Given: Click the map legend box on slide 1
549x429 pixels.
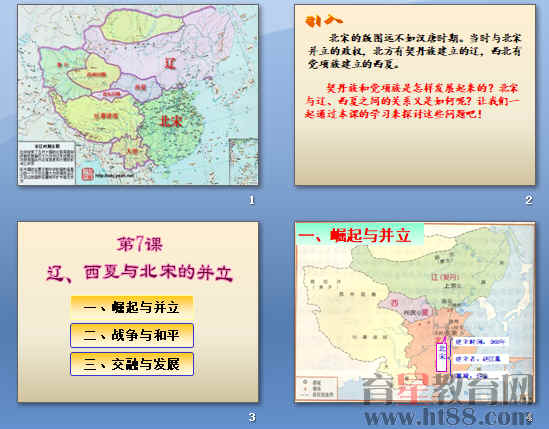Looking at the screenshot, I should pos(47,162).
